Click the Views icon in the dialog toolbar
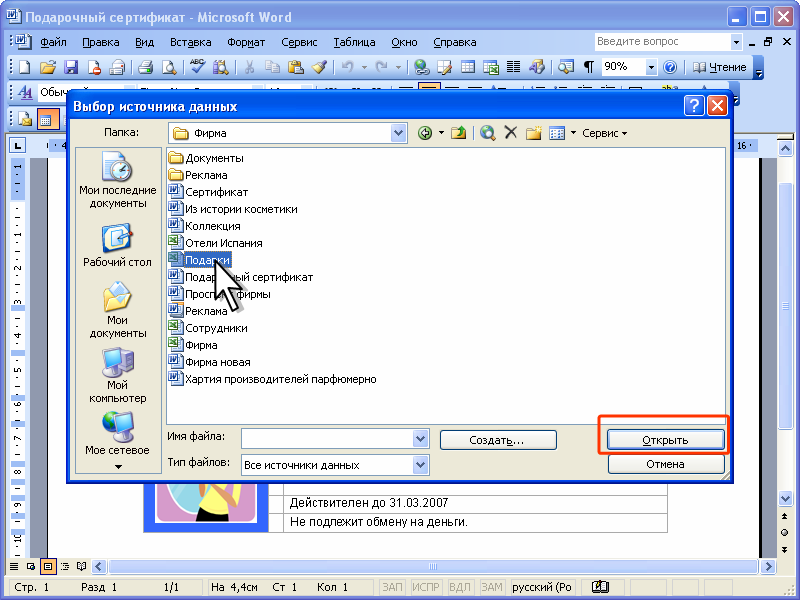 [557, 133]
